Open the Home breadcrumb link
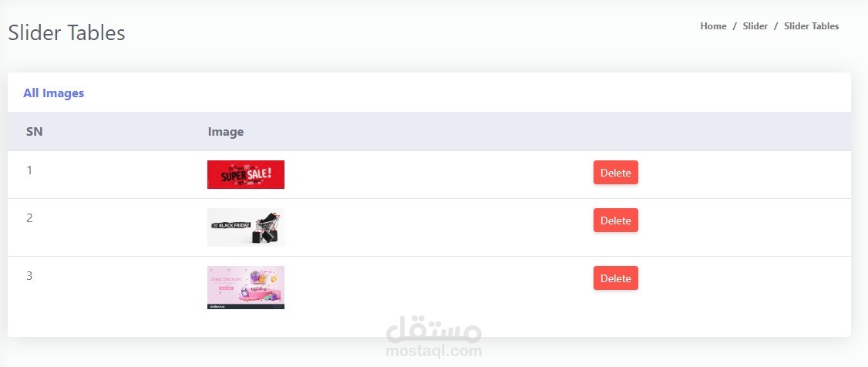This screenshot has height=367, width=868. point(713,26)
